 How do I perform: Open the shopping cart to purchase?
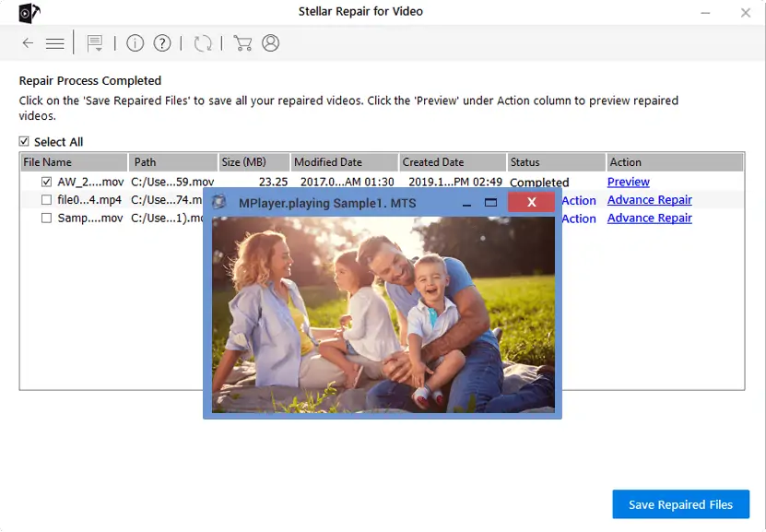point(242,42)
